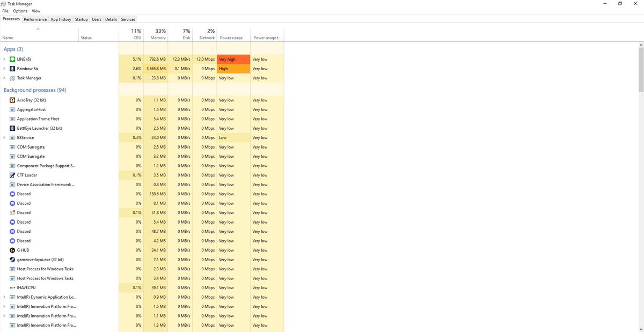Click the Discord icon using 51.8 MB

pyautogui.click(x=12, y=213)
